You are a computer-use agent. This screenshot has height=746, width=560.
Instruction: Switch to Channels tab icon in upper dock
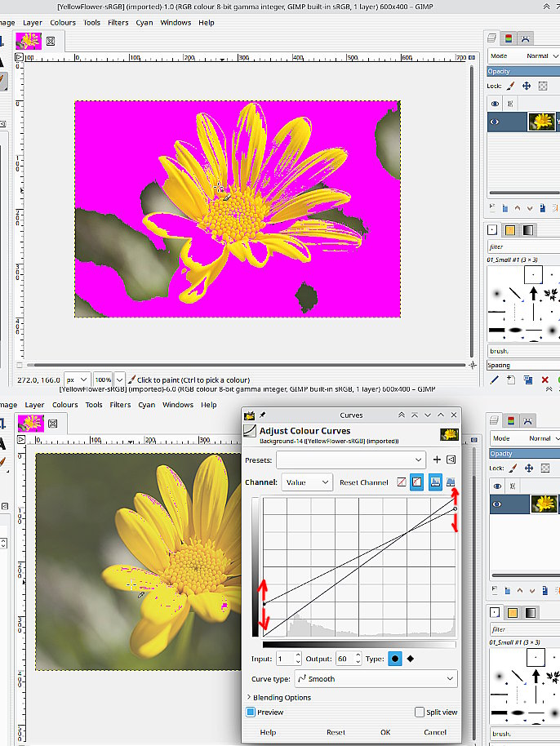(x=509, y=38)
